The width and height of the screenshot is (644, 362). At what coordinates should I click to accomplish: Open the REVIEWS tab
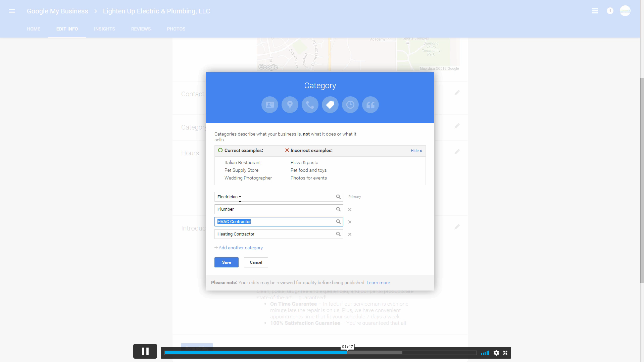[141, 29]
